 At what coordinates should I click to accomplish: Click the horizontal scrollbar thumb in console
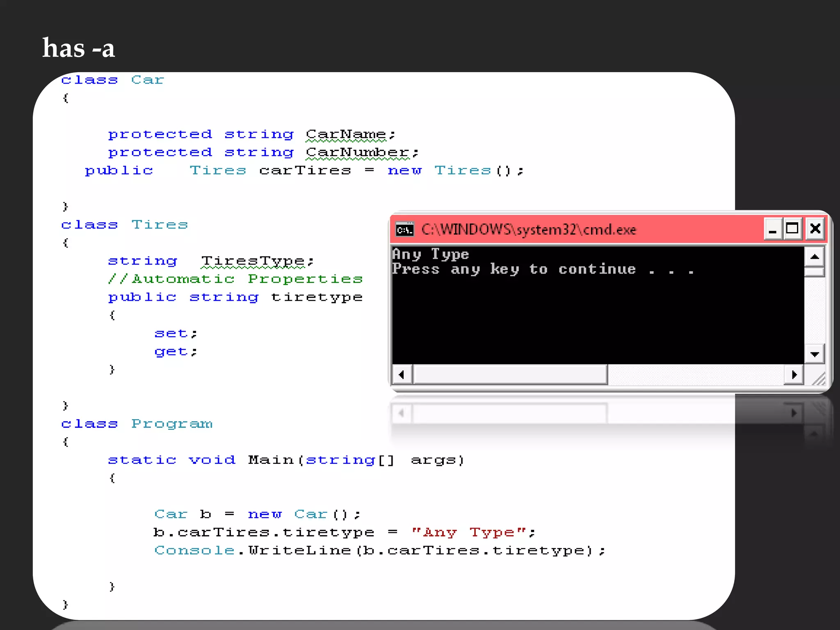tap(510, 374)
